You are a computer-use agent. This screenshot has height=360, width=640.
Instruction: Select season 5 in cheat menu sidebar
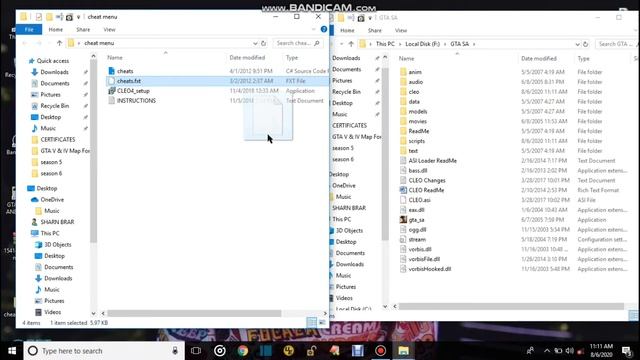[x=51, y=162]
